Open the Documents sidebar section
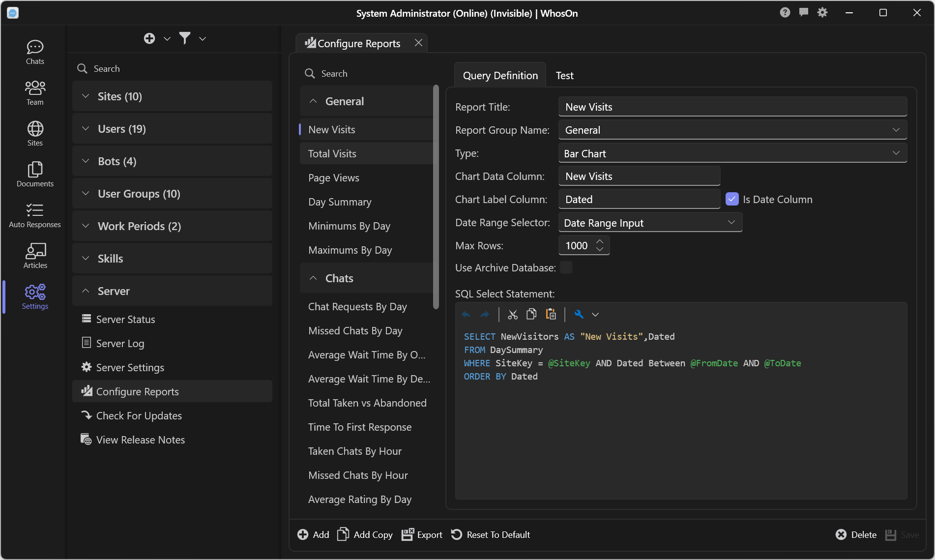The image size is (935, 560). pyautogui.click(x=35, y=175)
